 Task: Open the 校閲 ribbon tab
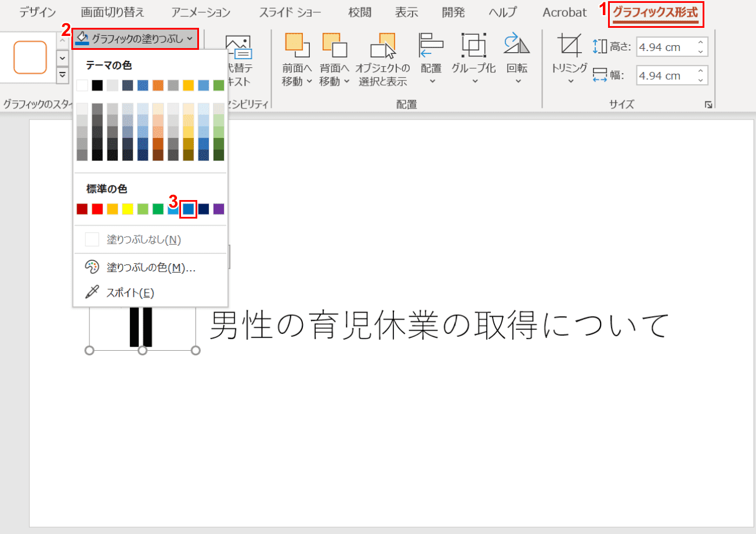point(360,12)
